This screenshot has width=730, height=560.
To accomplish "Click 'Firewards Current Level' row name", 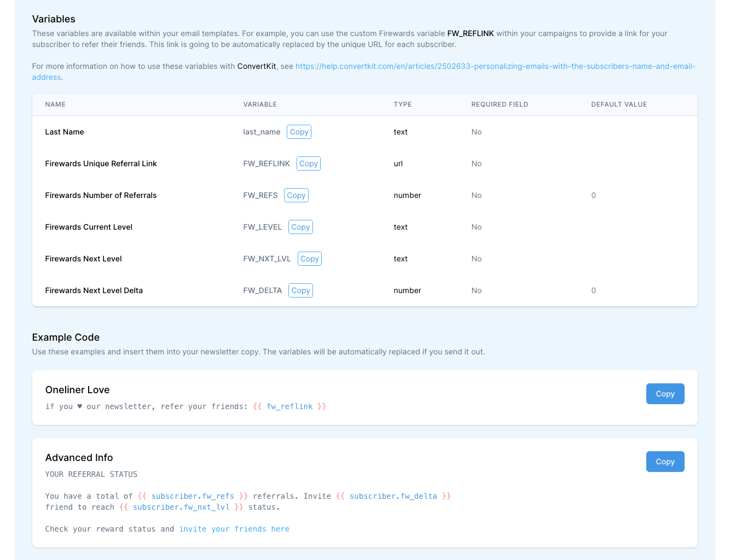I will point(89,227).
